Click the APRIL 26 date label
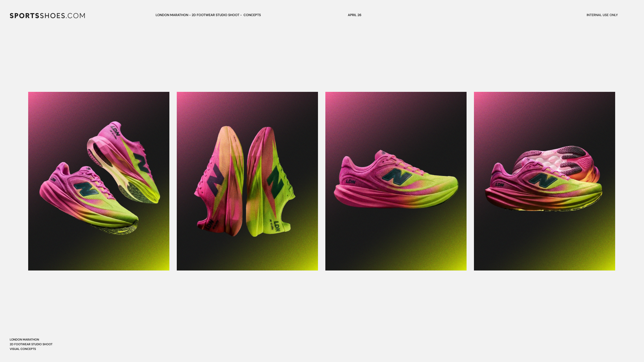Viewport: 644px width, 362px height. tap(355, 15)
